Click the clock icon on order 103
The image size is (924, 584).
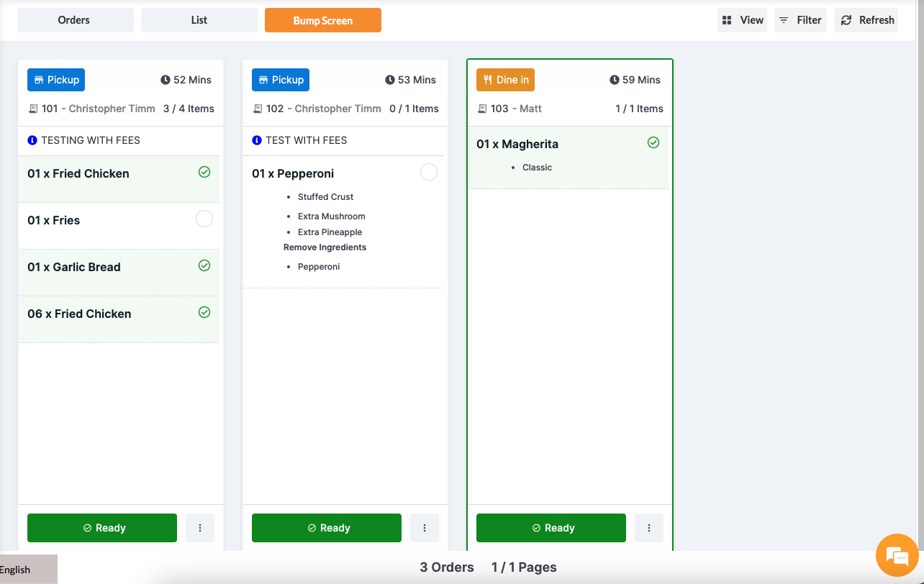click(615, 80)
